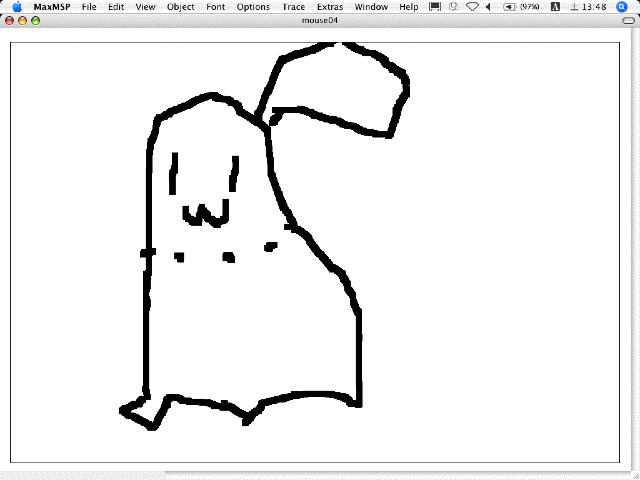Open the Window menu
The width and height of the screenshot is (640, 480).
371,7
